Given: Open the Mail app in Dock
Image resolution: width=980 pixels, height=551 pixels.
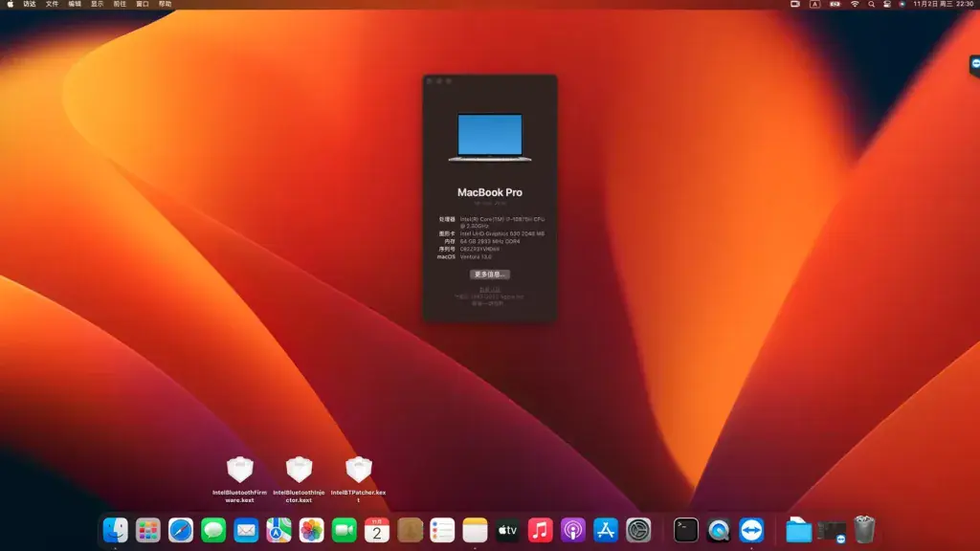Looking at the screenshot, I should 246,530.
